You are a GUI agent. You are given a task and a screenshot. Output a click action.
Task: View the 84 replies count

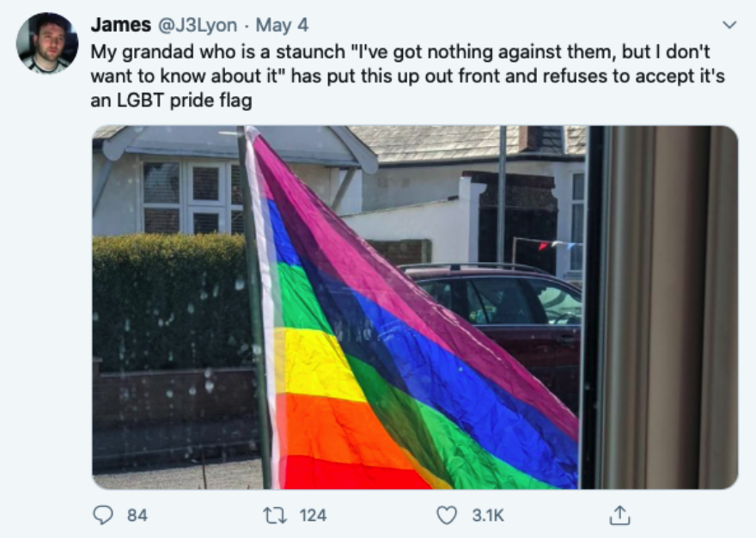point(137,516)
